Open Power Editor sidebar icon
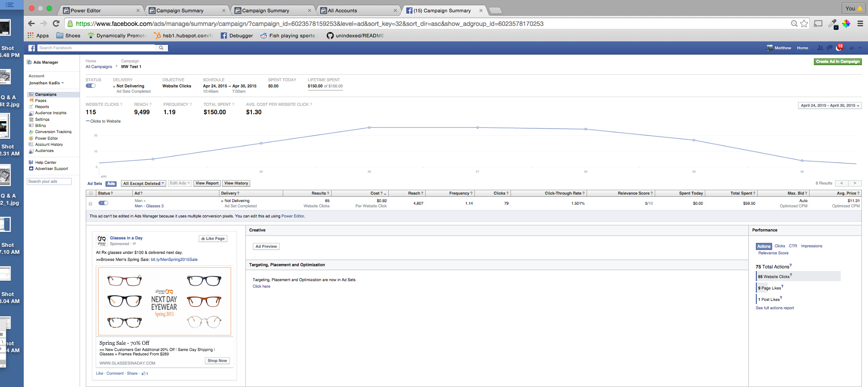 31,138
